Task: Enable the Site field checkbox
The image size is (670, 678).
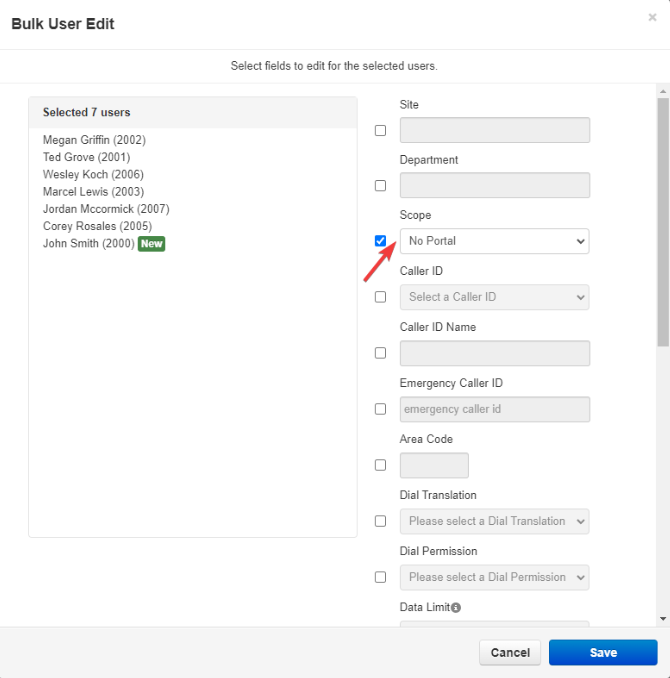Action: click(x=380, y=130)
